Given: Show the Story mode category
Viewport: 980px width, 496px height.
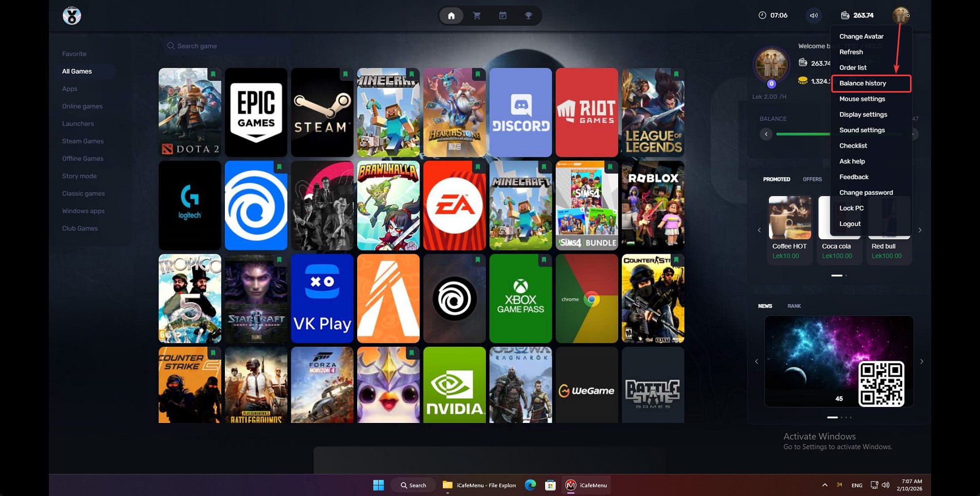Looking at the screenshot, I should [79, 176].
